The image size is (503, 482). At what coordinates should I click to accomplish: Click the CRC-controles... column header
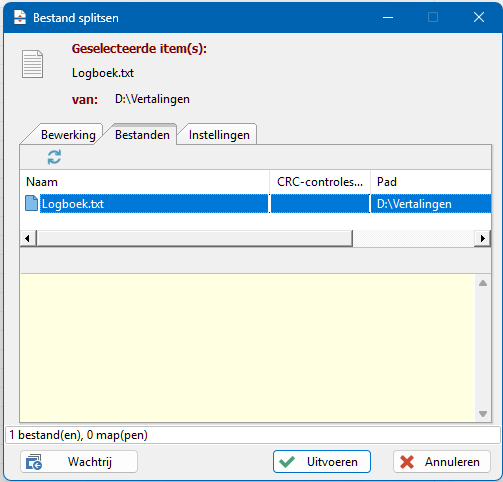(x=320, y=182)
